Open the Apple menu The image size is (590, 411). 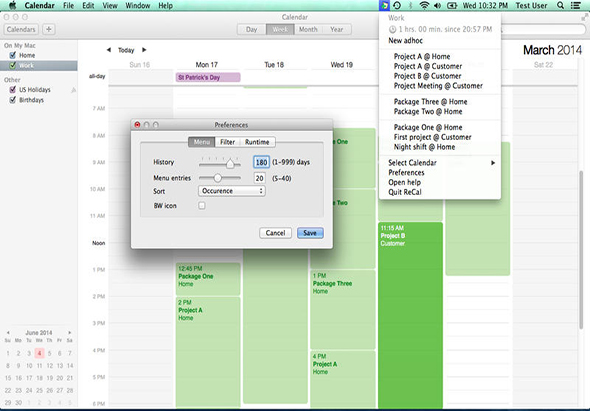tap(12, 5)
